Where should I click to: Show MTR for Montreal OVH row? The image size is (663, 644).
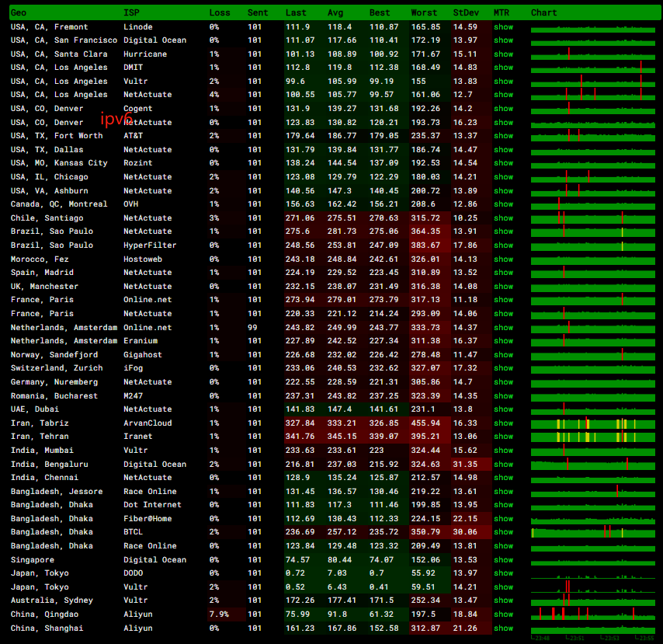coord(504,204)
